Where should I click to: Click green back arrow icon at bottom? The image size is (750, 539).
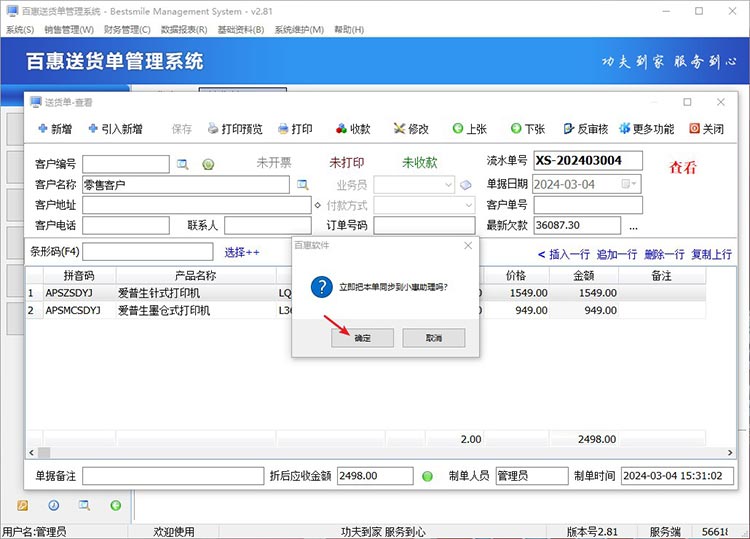(115, 505)
